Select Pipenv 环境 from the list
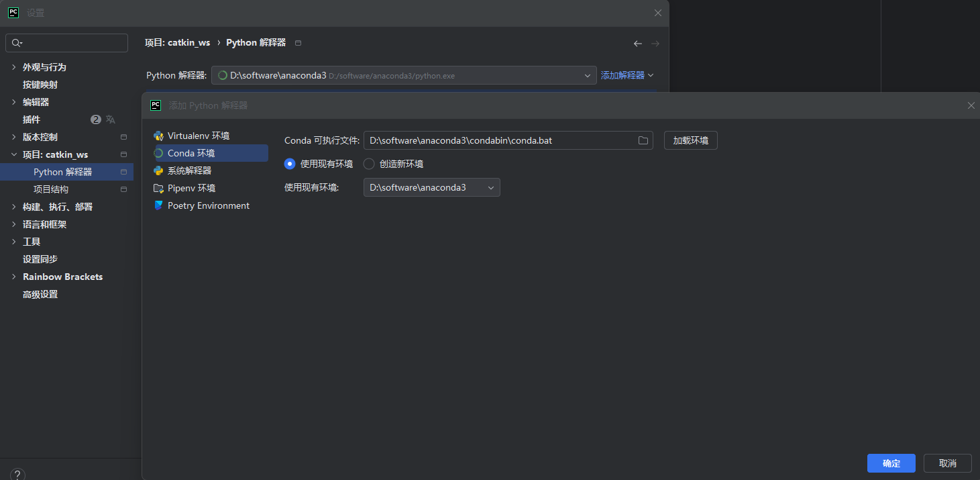Screen dimensions: 980x480 [x=191, y=188]
